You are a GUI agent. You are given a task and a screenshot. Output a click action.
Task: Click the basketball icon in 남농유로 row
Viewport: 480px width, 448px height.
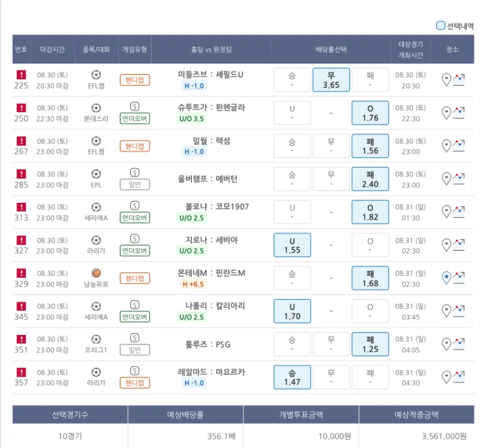click(96, 273)
